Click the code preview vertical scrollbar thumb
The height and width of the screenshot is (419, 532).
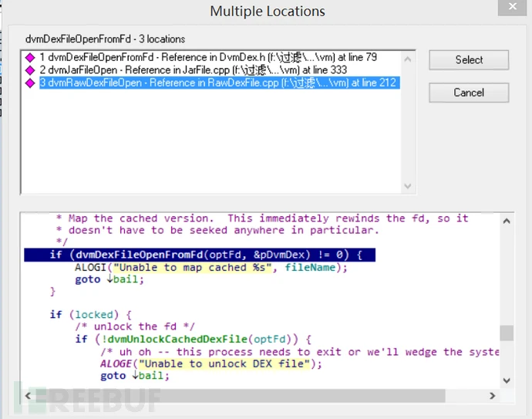[x=507, y=333]
